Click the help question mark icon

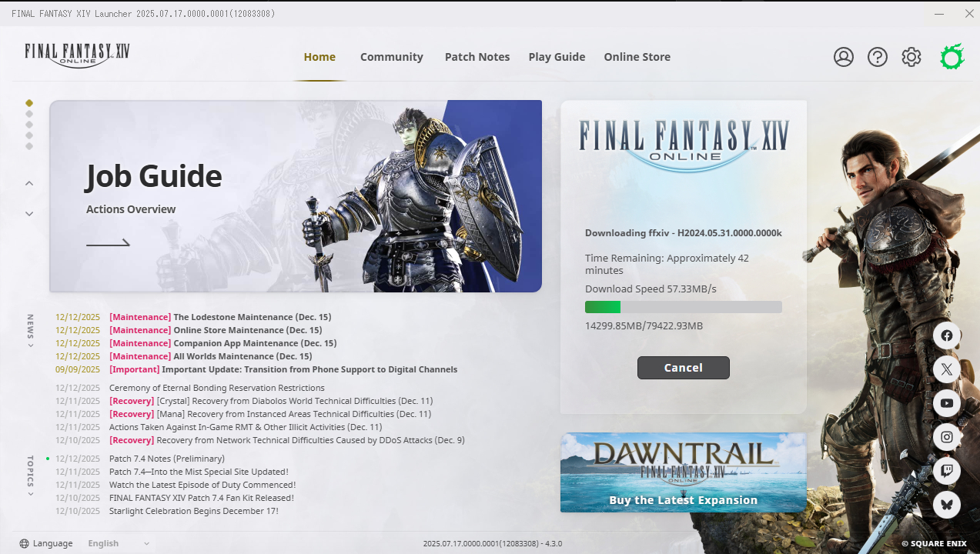[878, 57]
